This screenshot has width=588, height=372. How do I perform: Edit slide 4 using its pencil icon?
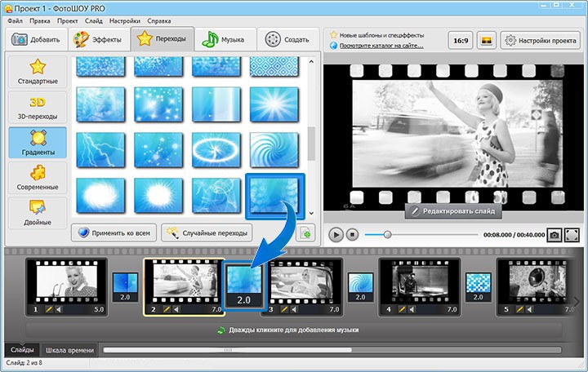402,309
